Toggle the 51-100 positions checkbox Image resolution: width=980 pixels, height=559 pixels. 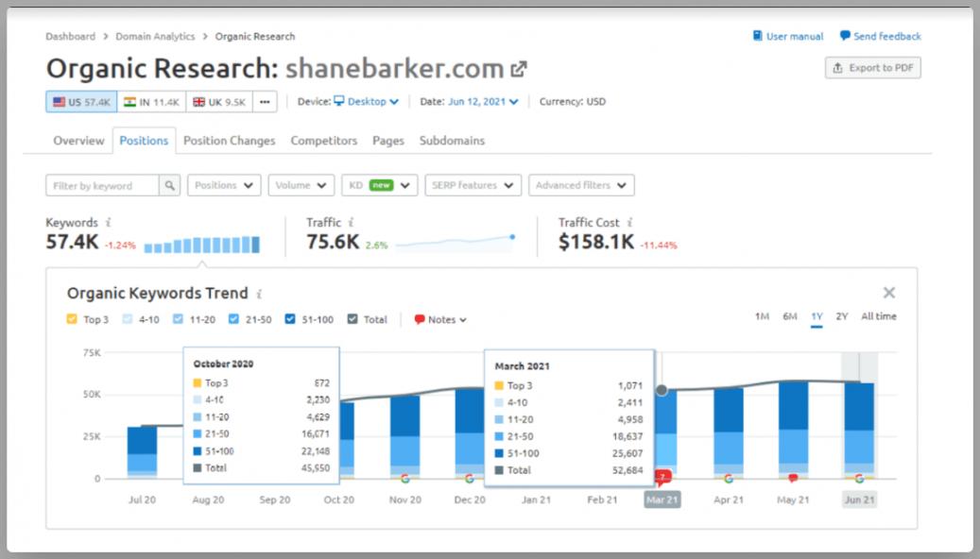tap(290, 319)
